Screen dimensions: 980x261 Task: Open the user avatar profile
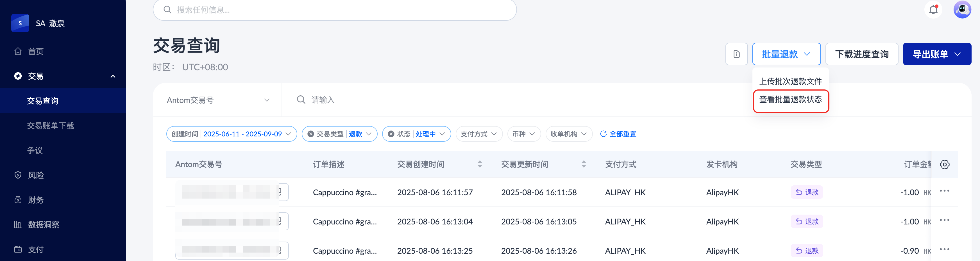coord(962,10)
